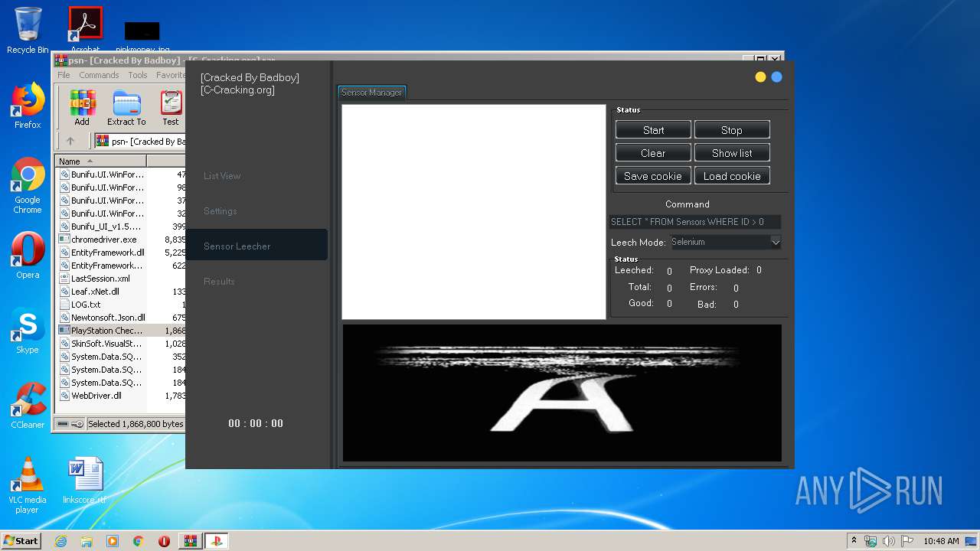Select Sensor Leecher in sidebar
980x551 pixels.
coord(256,245)
